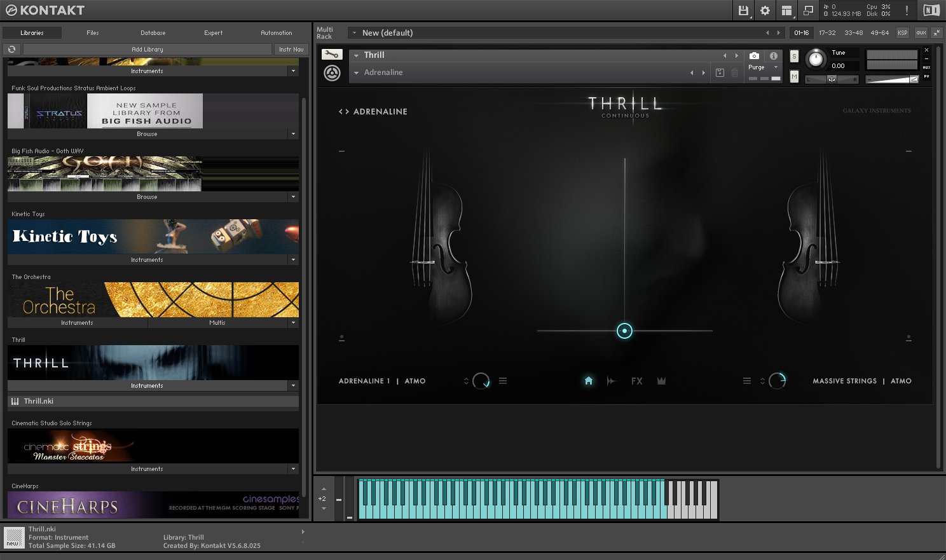Click the NI logo

point(931,10)
